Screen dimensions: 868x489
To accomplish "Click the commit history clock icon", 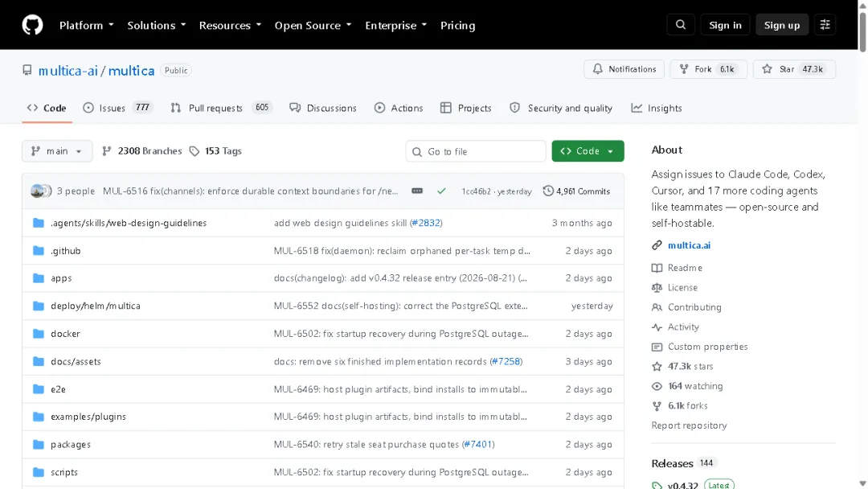I will click(548, 191).
